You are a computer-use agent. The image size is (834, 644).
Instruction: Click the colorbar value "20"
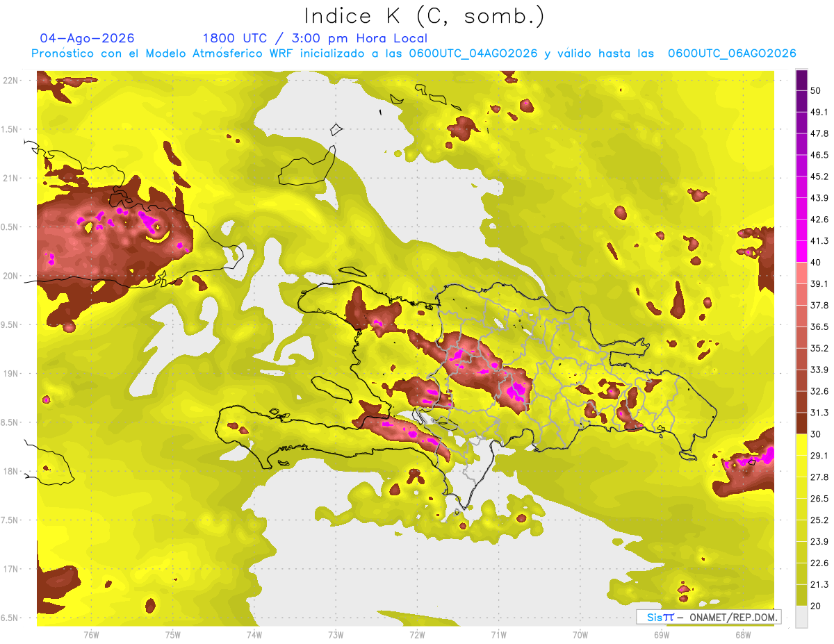coord(816,606)
